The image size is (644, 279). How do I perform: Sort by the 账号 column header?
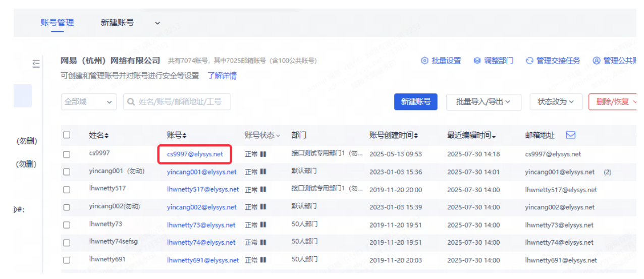click(x=177, y=135)
